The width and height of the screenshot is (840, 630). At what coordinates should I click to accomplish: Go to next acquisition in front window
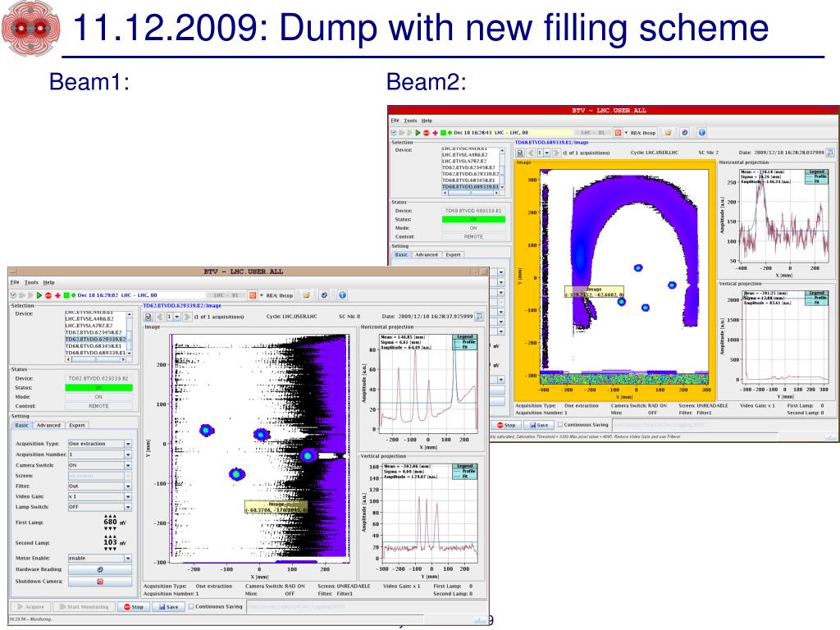[187, 317]
